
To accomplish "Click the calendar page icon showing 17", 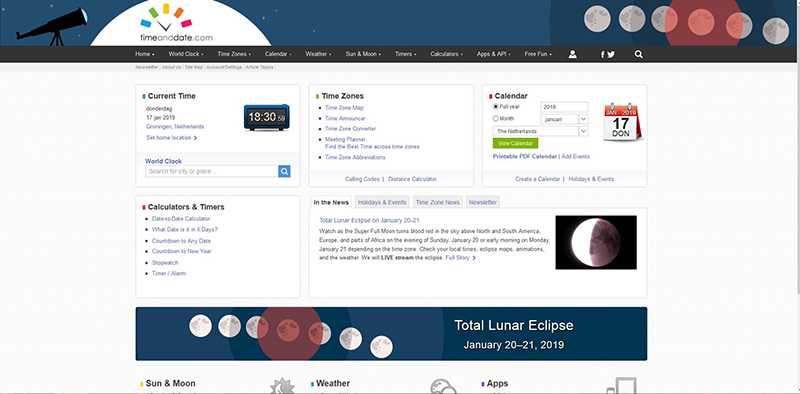I will (622, 121).
